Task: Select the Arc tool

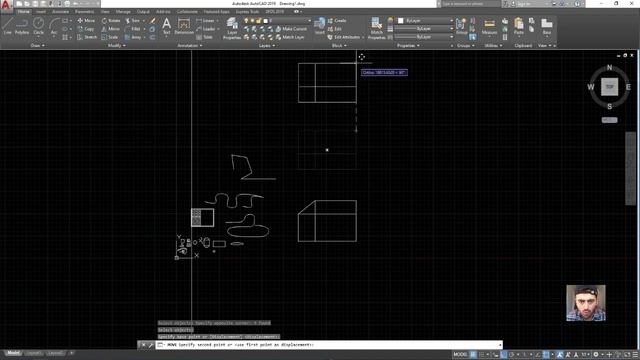Action: coord(54,26)
